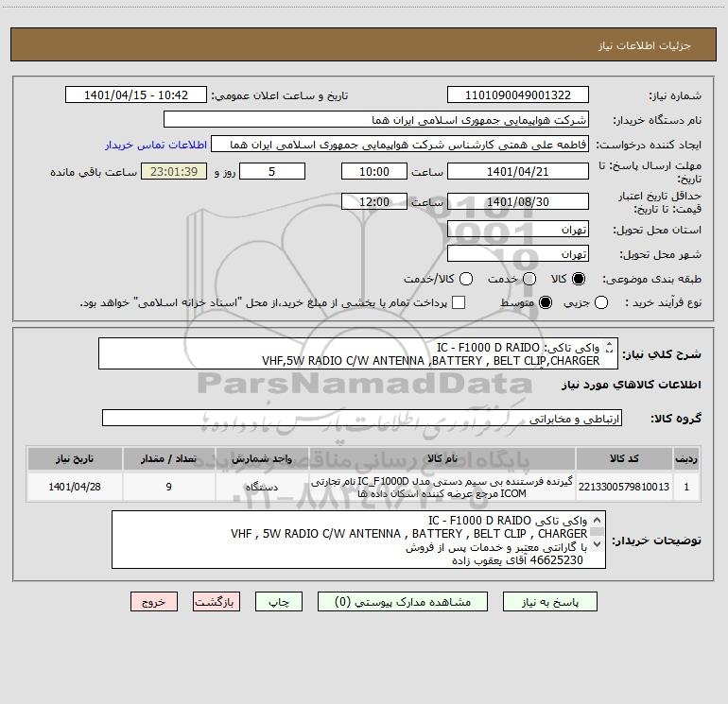Click quantity cell showing 9
This screenshot has height=704, width=728.
pos(169,487)
